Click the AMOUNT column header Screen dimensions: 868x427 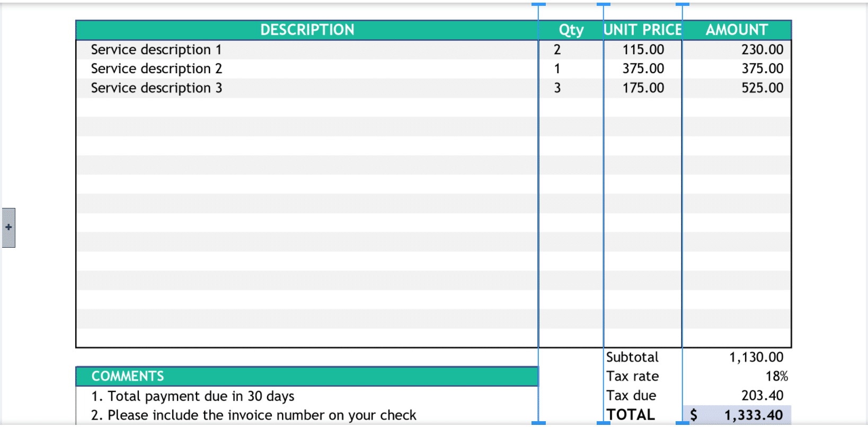(737, 30)
